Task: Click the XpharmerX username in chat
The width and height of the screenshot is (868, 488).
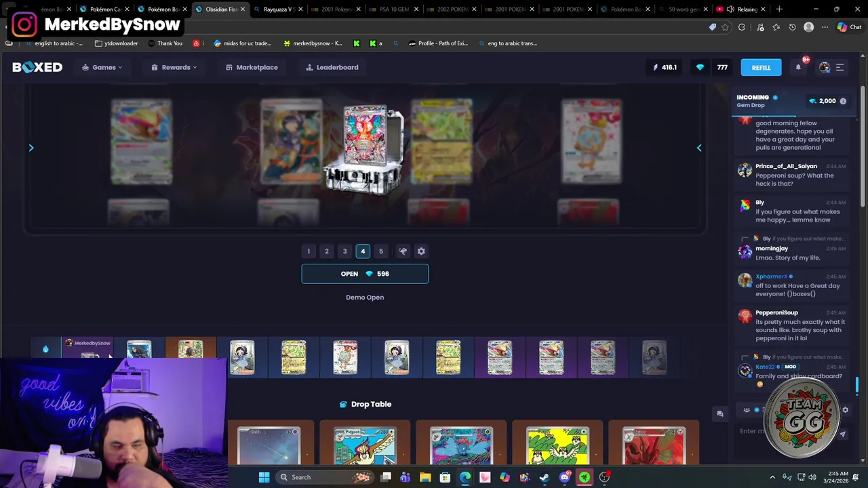Action: pyautogui.click(x=771, y=277)
